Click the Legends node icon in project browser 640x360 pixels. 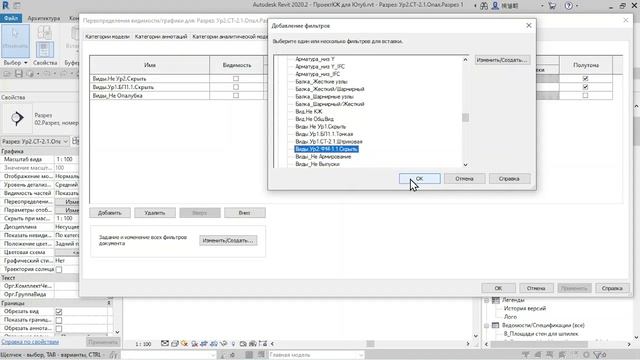[496, 300]
